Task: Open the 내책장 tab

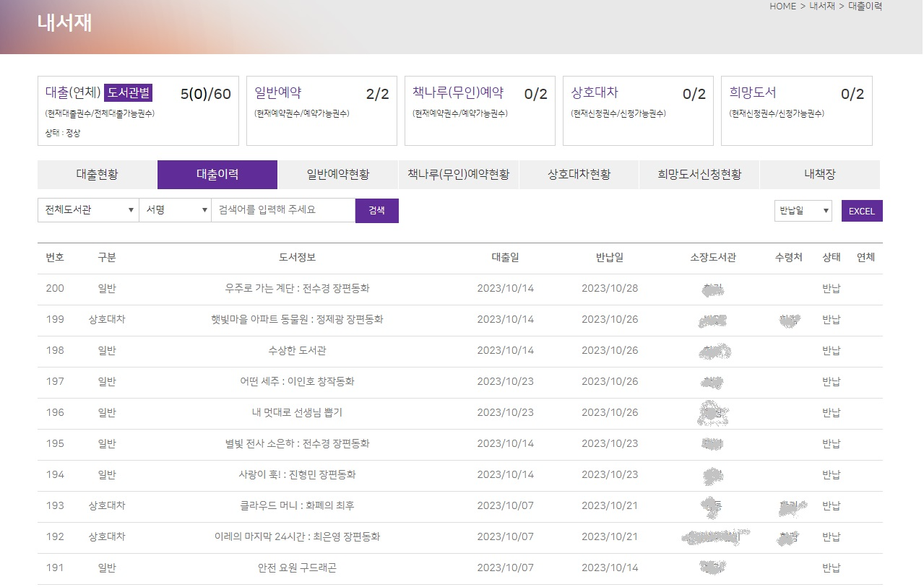Action: pyautogui.click(x=819, y=174)
